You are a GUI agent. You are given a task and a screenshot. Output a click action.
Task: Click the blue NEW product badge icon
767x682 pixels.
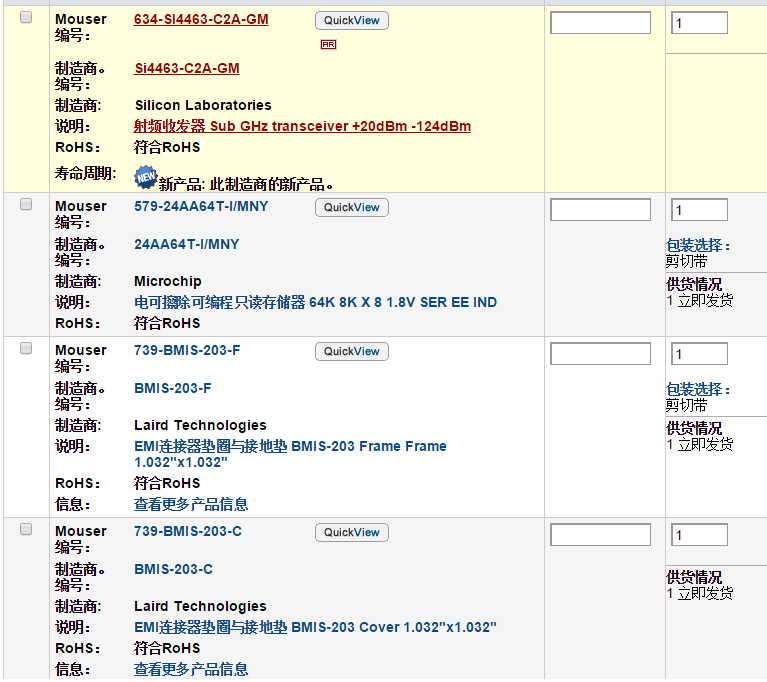pyautogui.click(x=146, y=177)
